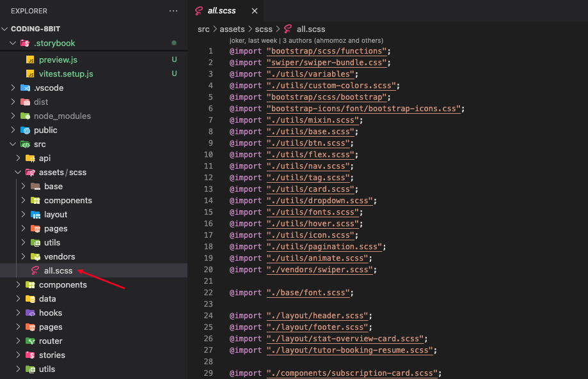The height and width of the screenshot is (379, 588).
Task: Click the all.scss breadcrumb segment
Action: click(x=311, y=29)
